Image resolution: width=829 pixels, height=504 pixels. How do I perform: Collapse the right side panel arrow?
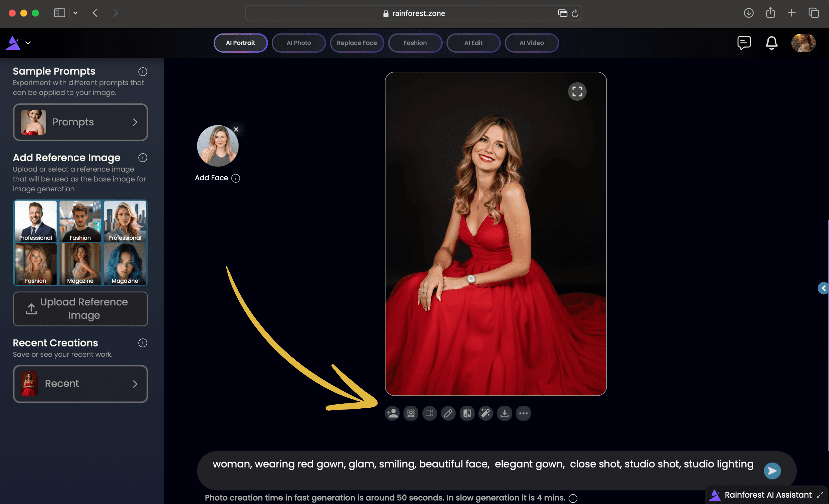tap(824, 288)
